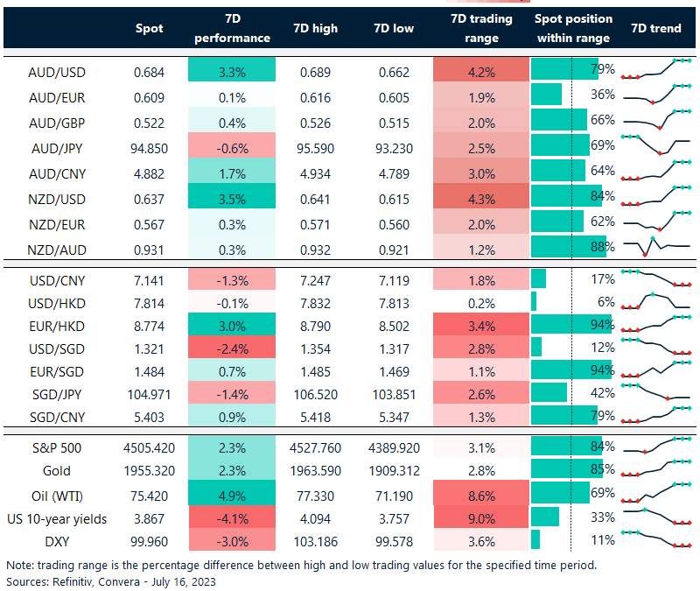This screenshot has width=700, height=591.
Task: Click the AUD/EUR row label
Action: pos(55,95)
